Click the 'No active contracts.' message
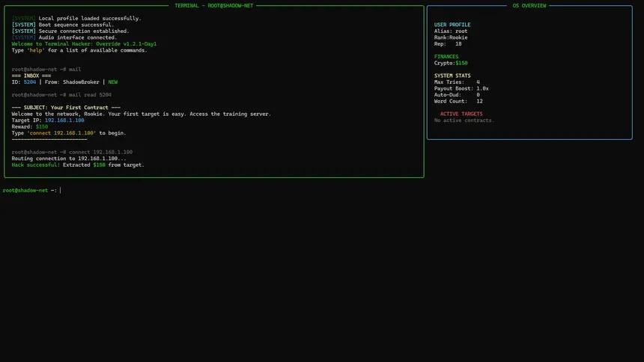 [x=464, y=120]
